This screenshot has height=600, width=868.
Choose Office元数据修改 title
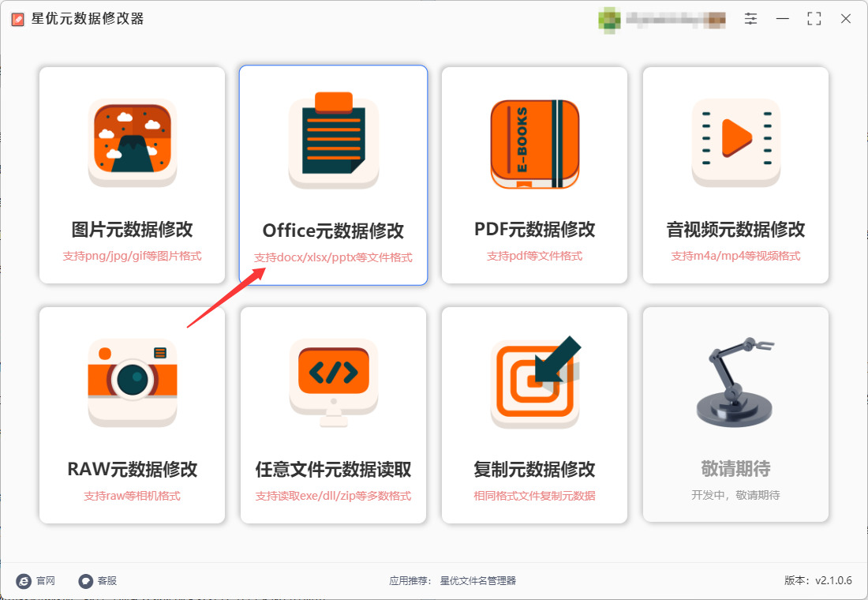tap(333, 231)
